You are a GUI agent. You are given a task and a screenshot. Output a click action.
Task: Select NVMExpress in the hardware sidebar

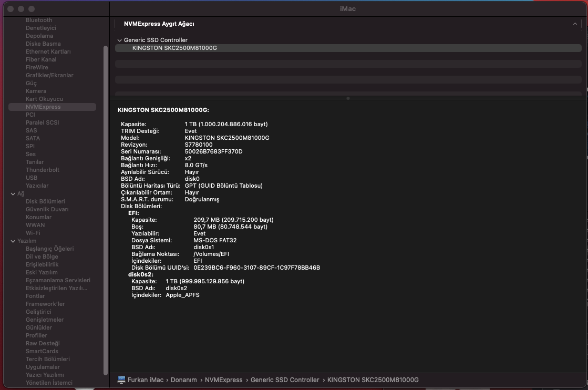(x=45, y=107)
